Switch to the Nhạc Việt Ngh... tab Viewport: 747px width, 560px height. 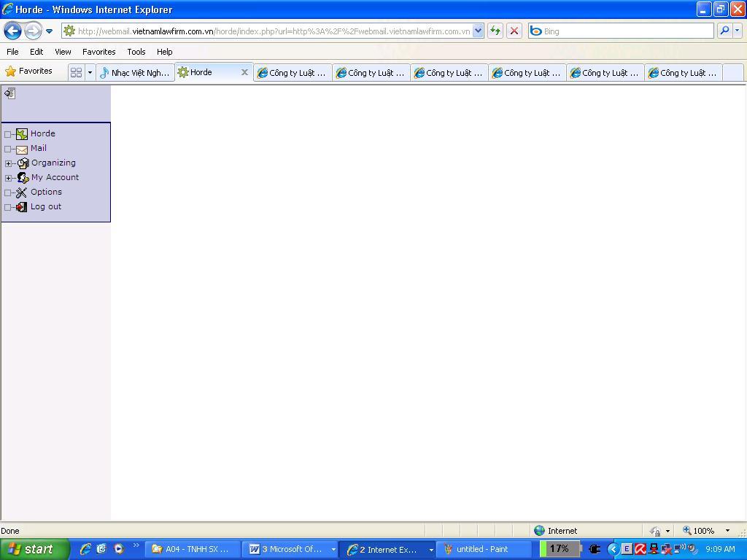[x=136, y=72]
